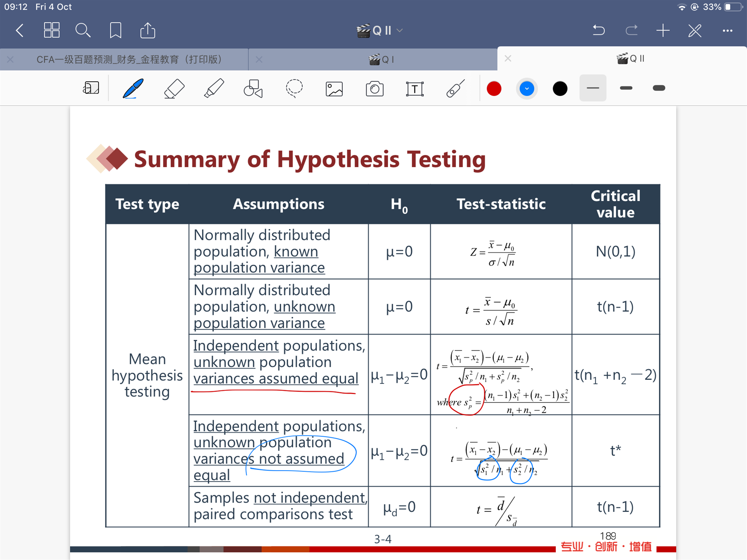Open the page thumbnails grid view
The height and width of the screenshot is (560, 747).
point(51,30)
